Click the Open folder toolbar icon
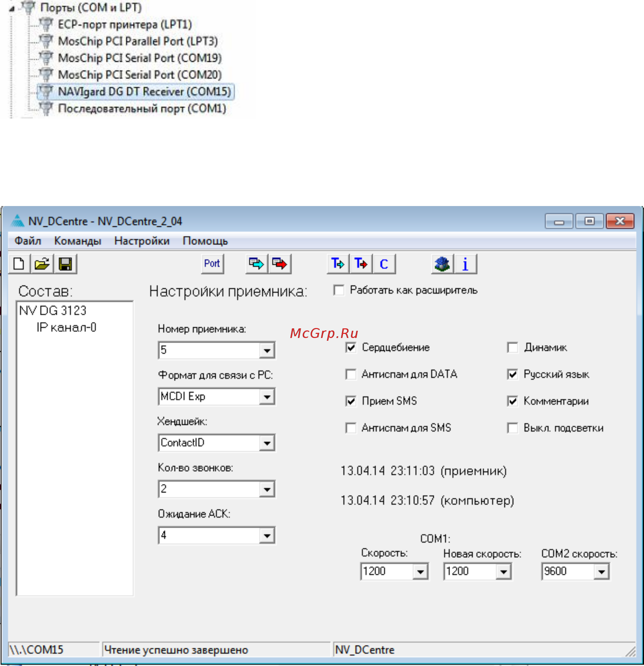Image resolution: width=644 pixels, height=666 pixels. tap(42, 264)
